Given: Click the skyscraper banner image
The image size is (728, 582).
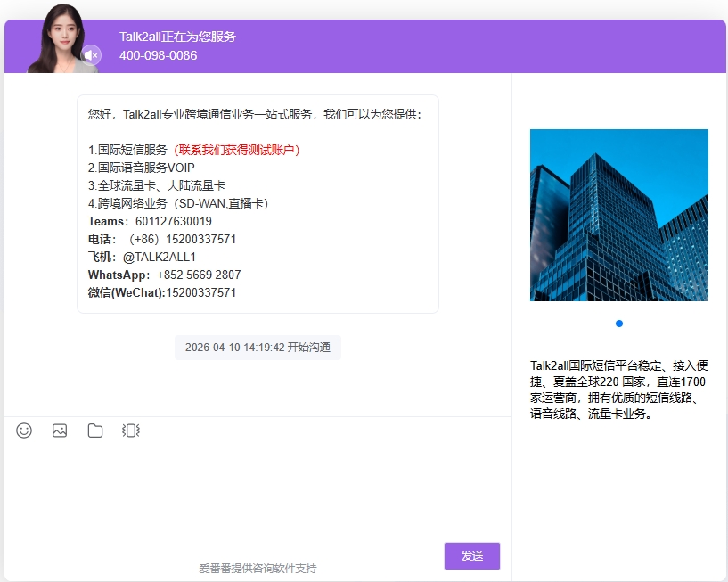Looking at the screenshot, I should [x=619, y=215].
